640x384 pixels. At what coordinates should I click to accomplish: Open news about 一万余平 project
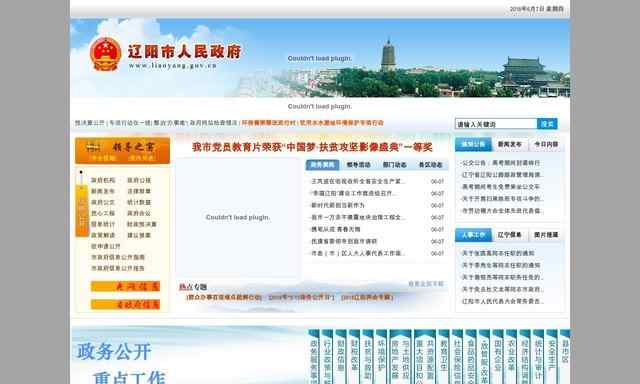pos(358,218)
